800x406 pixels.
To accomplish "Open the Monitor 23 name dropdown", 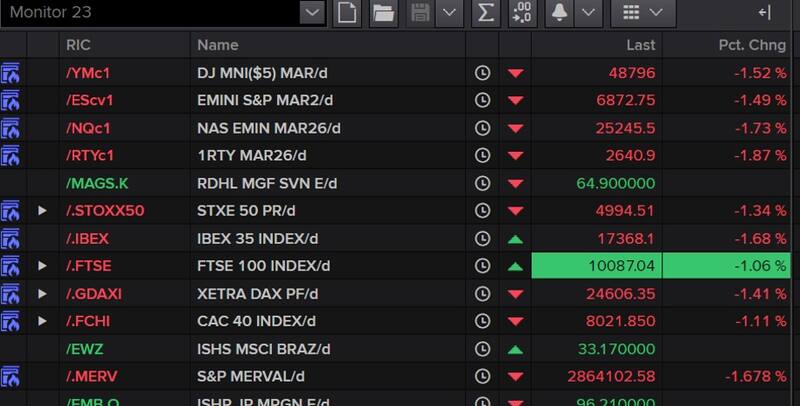I will click(312, 13).
